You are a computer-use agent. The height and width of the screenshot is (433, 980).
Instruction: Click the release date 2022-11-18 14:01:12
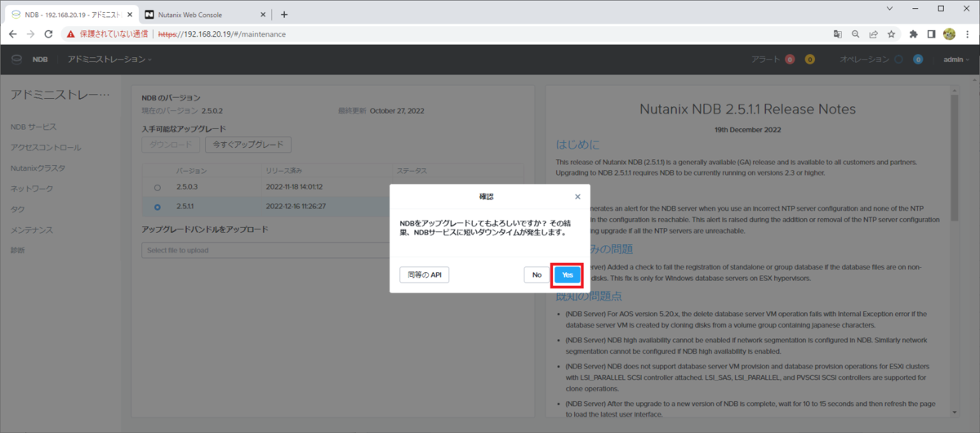pyautogui.click(x=295, y=187)
